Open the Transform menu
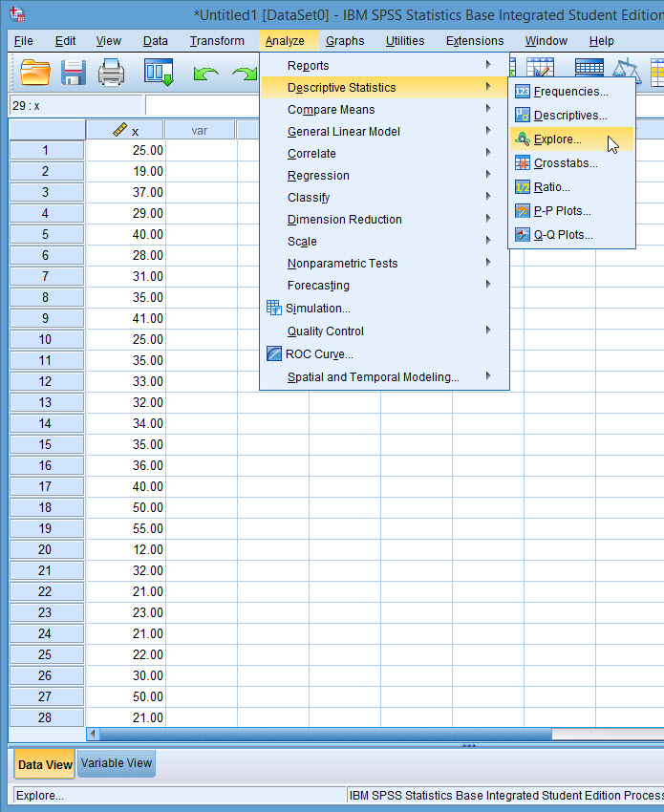Image resolution: width=664 pixels, height=812 pixels. click(x=217, y=41)
